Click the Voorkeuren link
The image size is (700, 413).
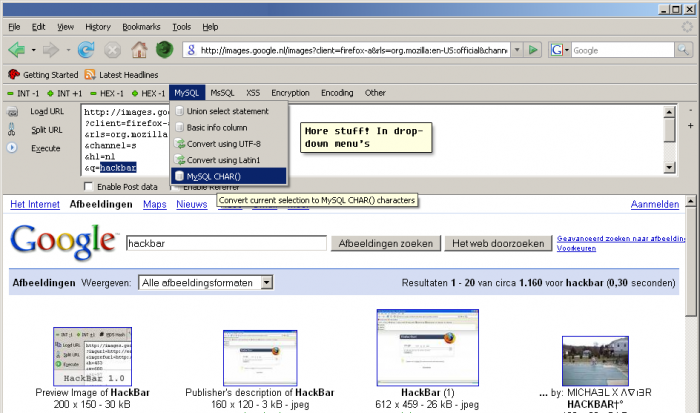(576, 248)
